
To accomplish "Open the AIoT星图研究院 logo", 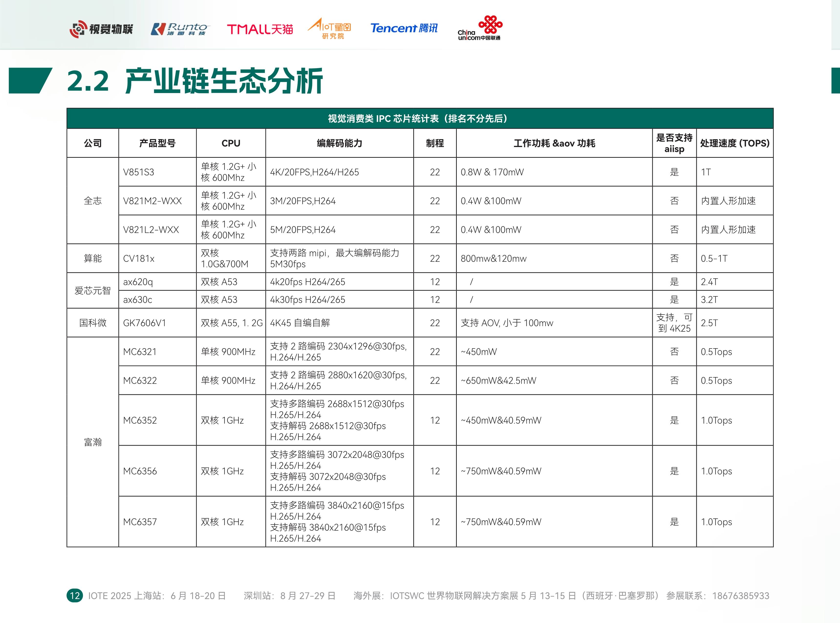I will tap(331, 30).
